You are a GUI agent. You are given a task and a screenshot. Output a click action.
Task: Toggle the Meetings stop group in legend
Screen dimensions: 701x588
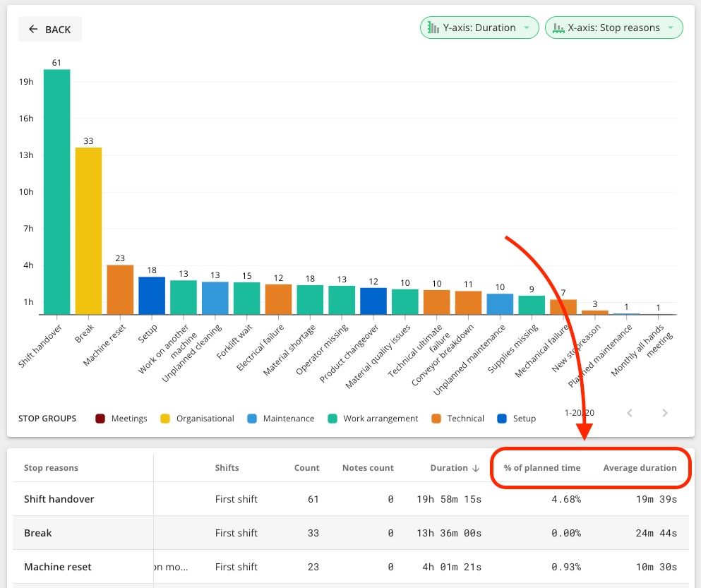pos(121,419)
